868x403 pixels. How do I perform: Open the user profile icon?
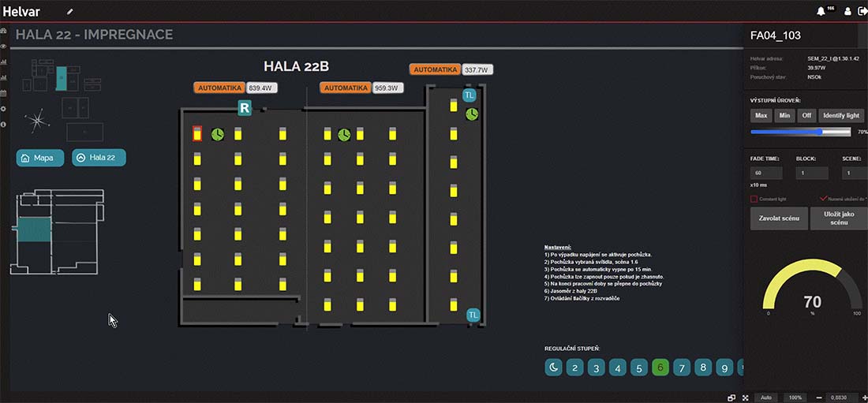click(x=848, y=12)
